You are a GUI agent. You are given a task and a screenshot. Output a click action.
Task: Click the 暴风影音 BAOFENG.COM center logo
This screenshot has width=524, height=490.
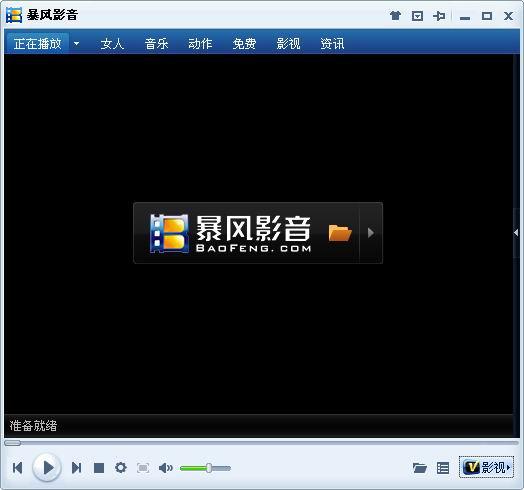pyautogui.click(x=231, y=233)
